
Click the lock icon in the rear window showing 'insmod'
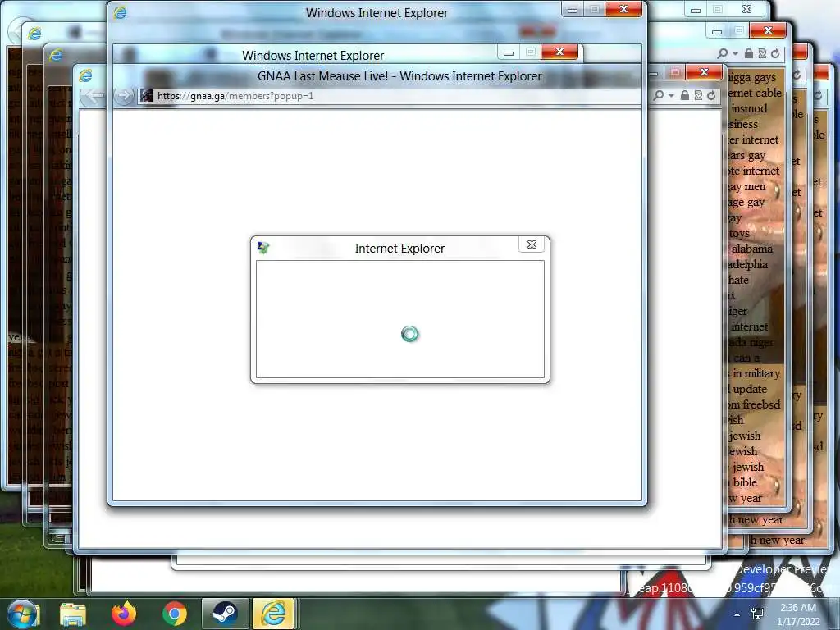click(x=749, y=53)
